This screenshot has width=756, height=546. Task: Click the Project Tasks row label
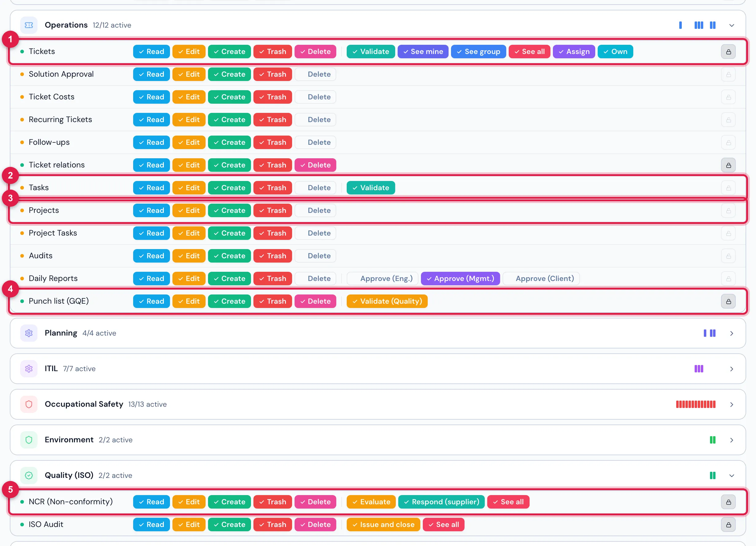coord(53,233)
